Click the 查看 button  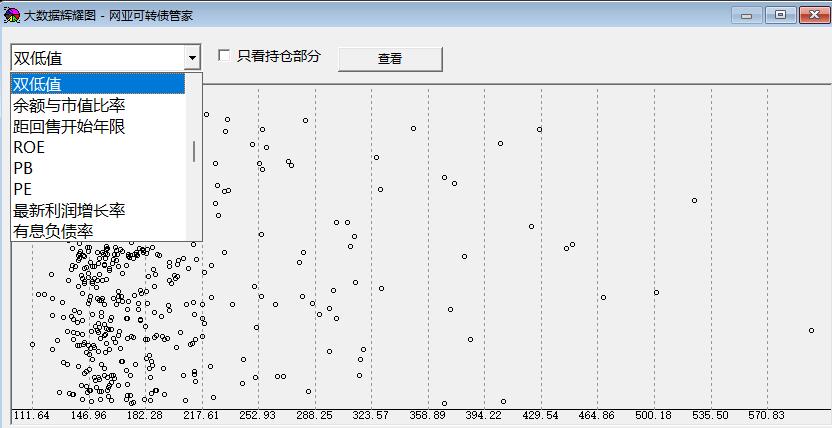390,59
